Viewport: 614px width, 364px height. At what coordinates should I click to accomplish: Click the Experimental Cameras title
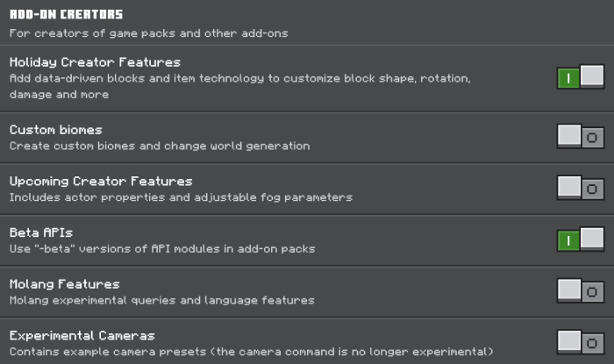pos(82,335)
